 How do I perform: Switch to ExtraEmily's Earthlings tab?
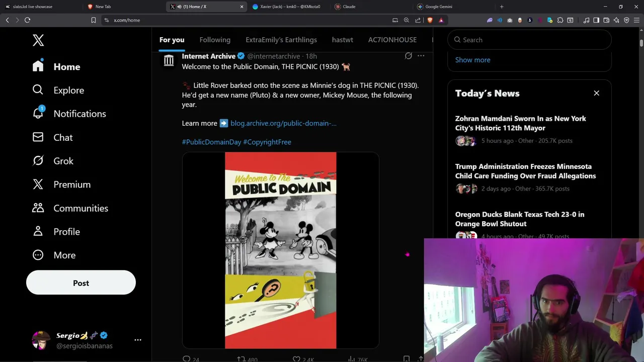click(281, 40)
